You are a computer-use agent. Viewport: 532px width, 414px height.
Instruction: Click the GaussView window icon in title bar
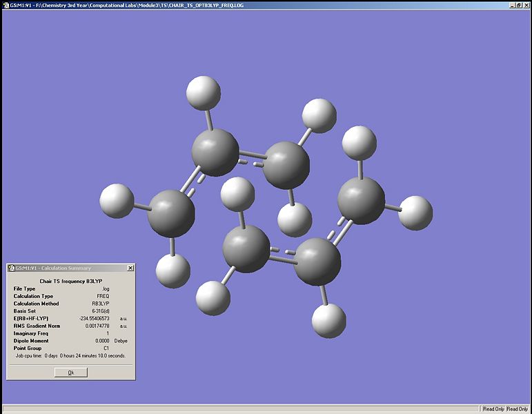tap(6, 5)
